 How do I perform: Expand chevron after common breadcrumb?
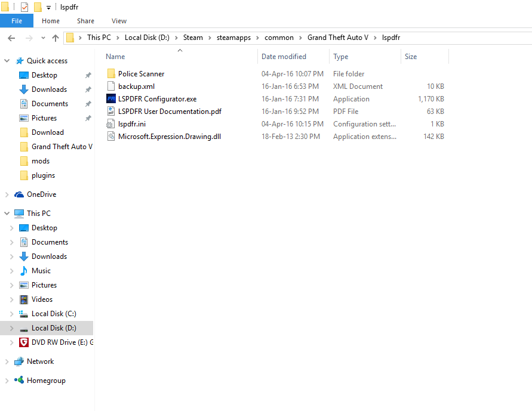(300, 38)
